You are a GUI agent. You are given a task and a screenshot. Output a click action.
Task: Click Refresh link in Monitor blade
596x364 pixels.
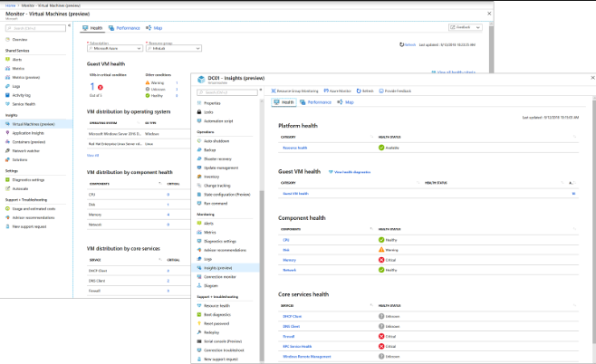click(408, 45)
